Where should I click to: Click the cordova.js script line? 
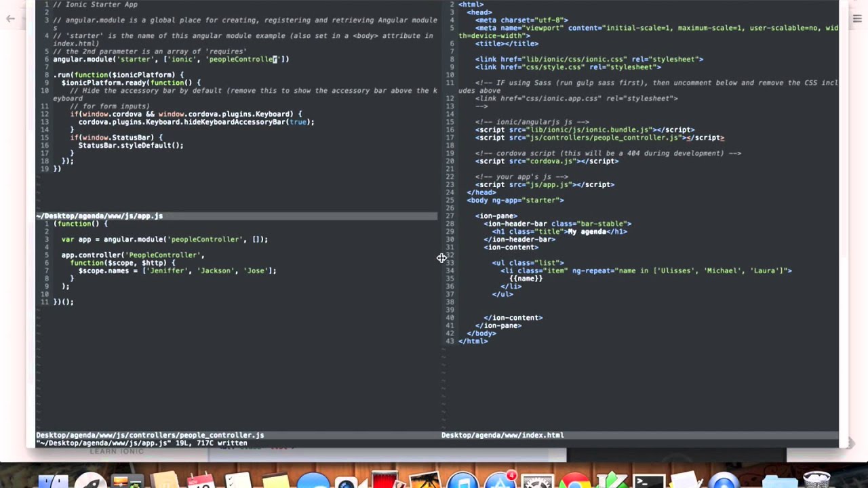pyautogui.click(x=547, y=161)
